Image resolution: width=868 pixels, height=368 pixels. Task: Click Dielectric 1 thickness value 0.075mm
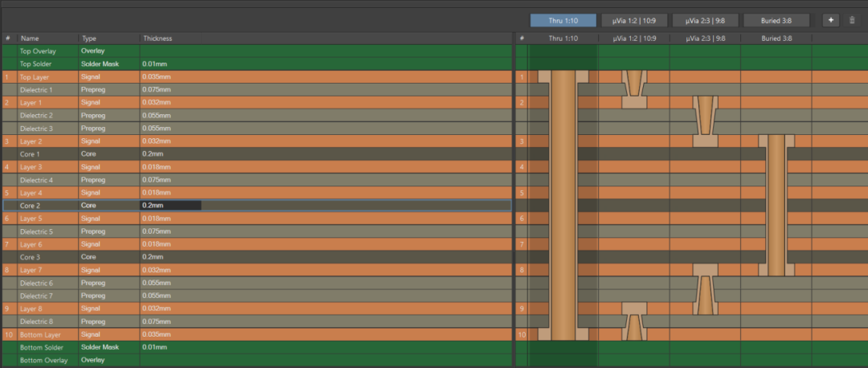tap(157, 90)
